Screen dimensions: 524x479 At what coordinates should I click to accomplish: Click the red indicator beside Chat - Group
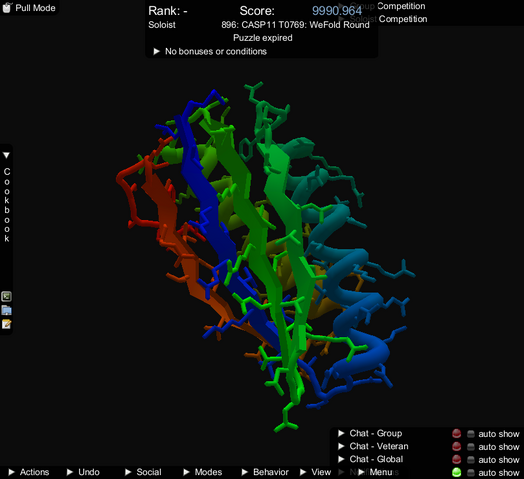click(x=456, y=434)
